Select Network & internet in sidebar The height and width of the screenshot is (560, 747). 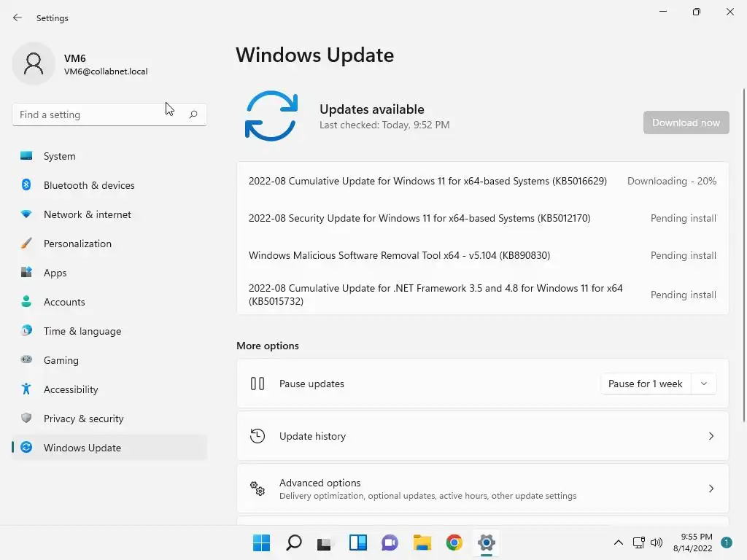tap(109, 214)
